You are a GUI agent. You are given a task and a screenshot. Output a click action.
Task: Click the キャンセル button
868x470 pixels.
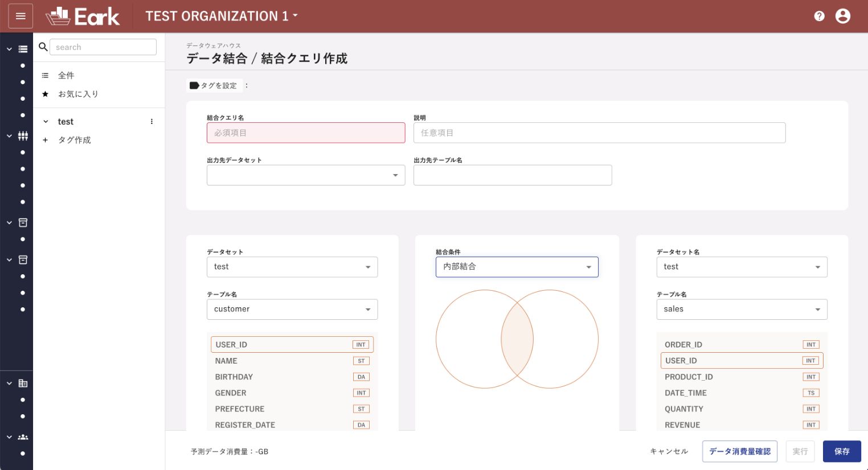pos(669,451)
